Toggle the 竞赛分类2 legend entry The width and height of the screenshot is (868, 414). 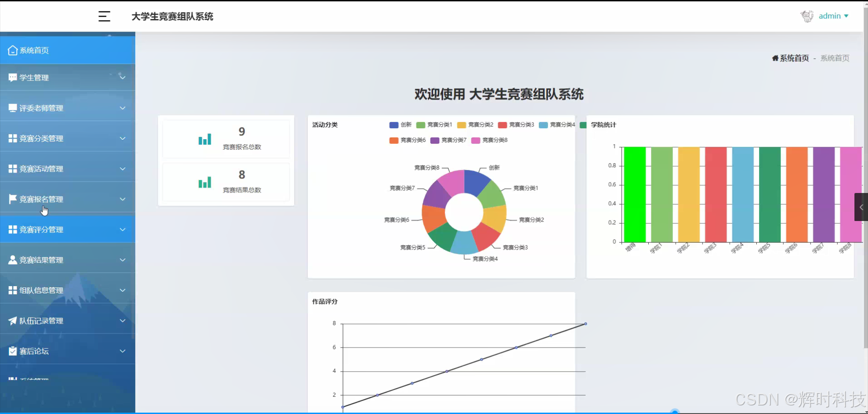[x=475, y=125]
